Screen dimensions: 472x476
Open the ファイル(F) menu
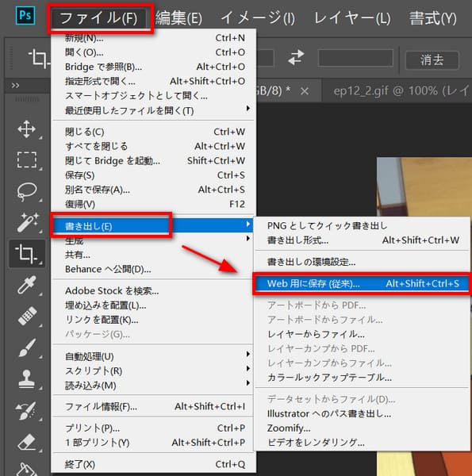click(x=98, y=18)
